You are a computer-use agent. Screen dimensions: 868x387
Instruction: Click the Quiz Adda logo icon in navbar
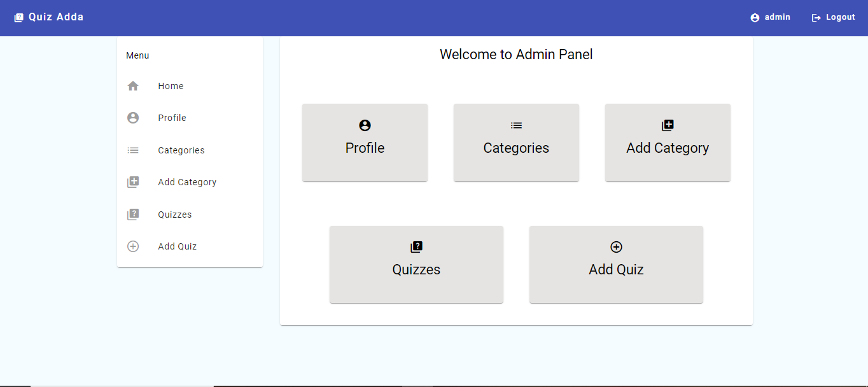point(18,17)
